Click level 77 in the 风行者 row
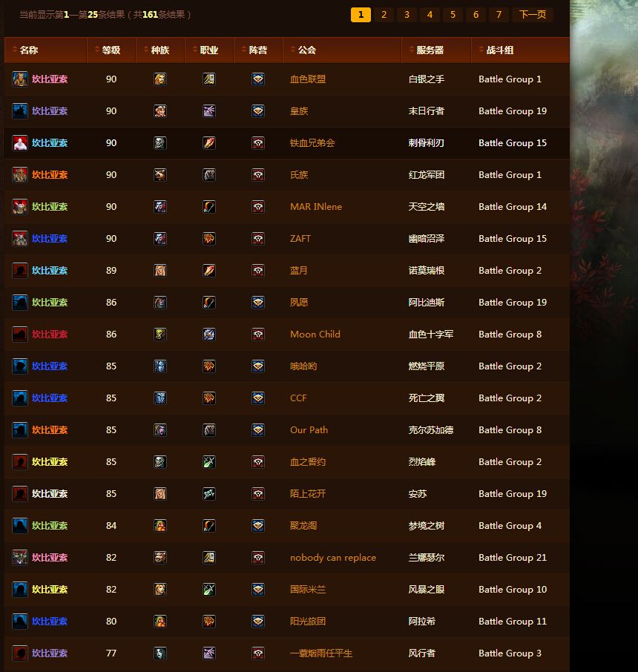Viewport: 638px width, 672px height. [111, 653]
